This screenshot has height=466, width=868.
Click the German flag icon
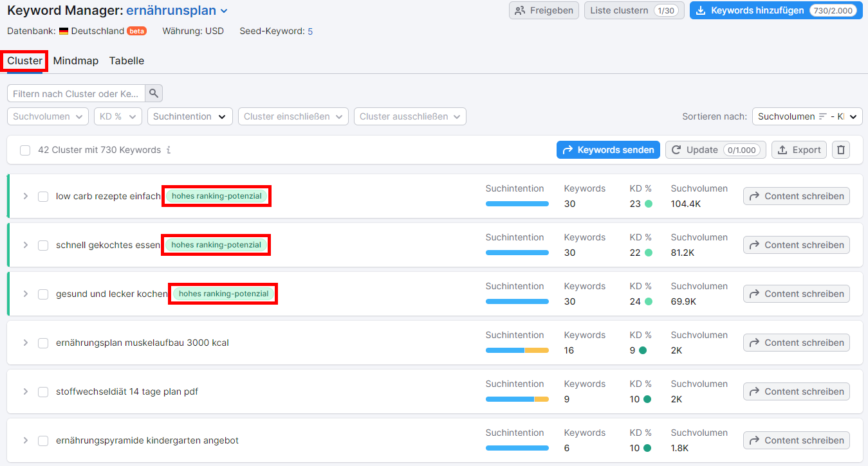tap(64, 31)
